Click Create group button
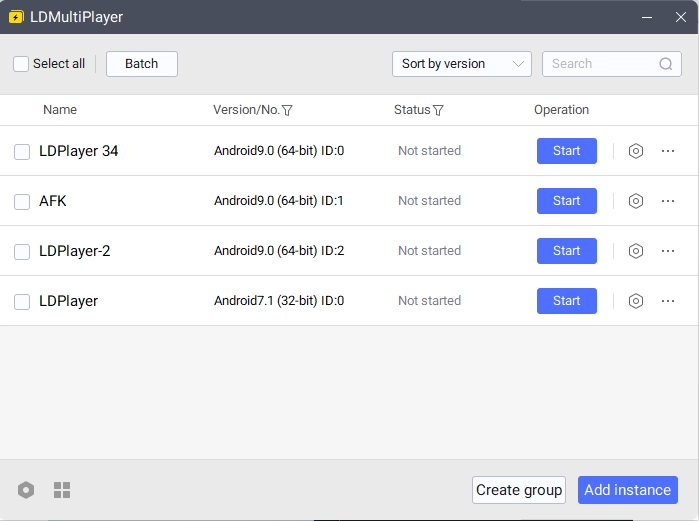This screenshot has width=699, height=521. coord(518,490)
